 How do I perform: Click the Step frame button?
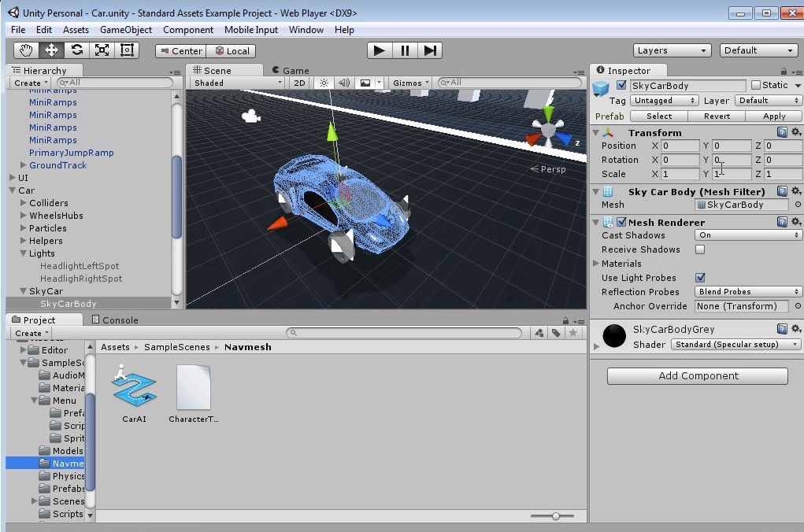pos(430,50)
